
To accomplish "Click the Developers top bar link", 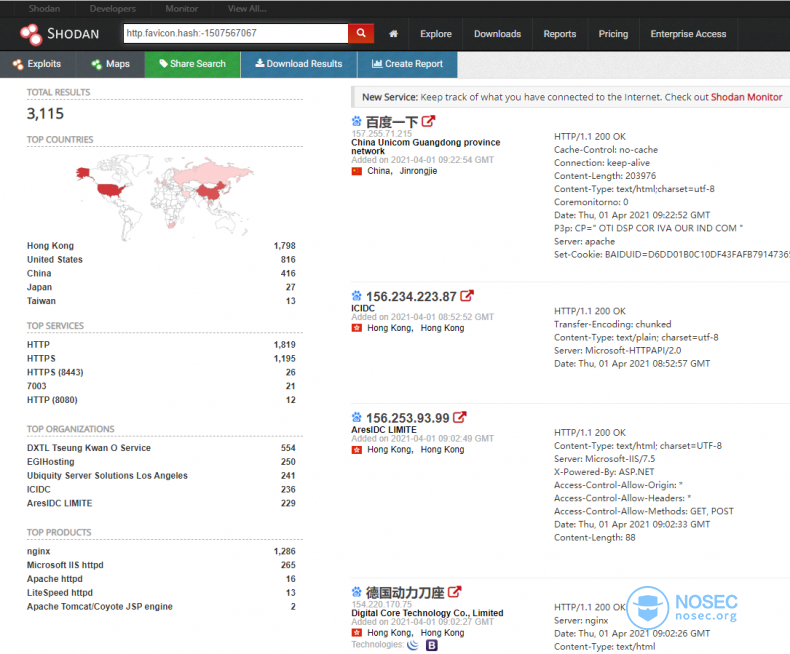I will click(113, 9).
